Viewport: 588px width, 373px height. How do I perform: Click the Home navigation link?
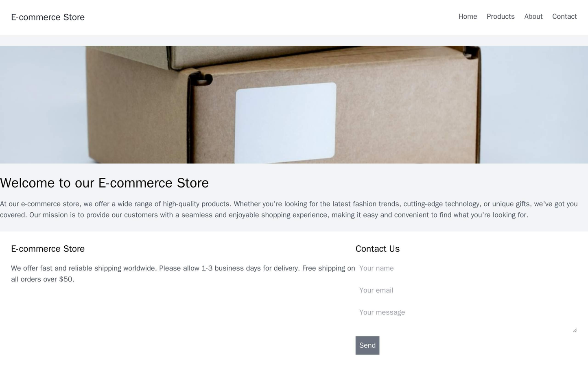[x=468, y=17]
